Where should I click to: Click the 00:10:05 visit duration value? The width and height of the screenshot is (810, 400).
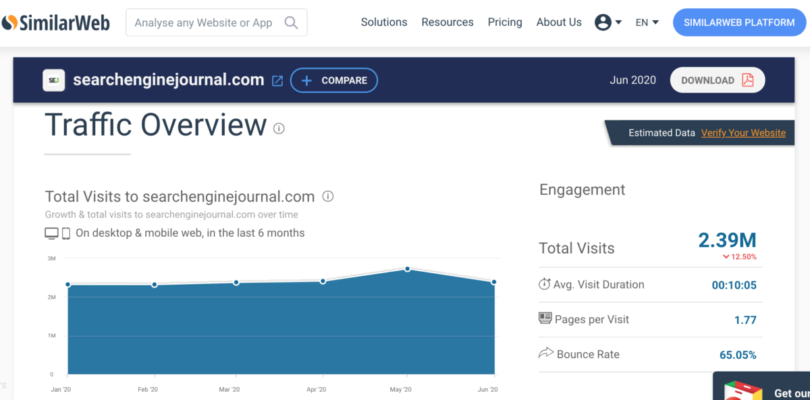coord(734,285)
